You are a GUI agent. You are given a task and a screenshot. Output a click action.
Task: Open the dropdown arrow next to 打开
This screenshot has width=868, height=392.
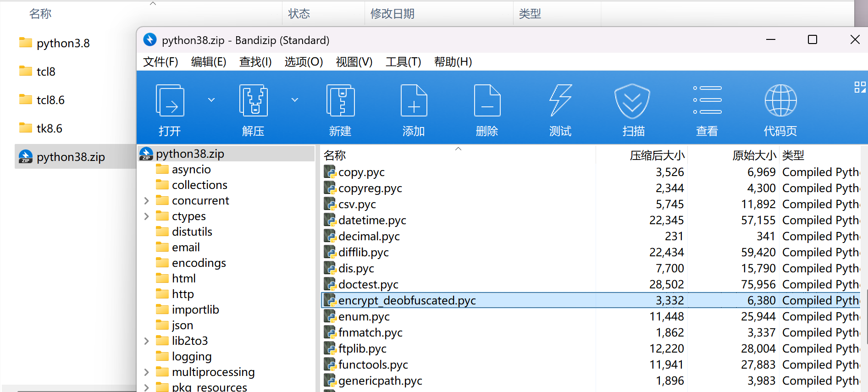pyautogui.click(x=211, y=99)
